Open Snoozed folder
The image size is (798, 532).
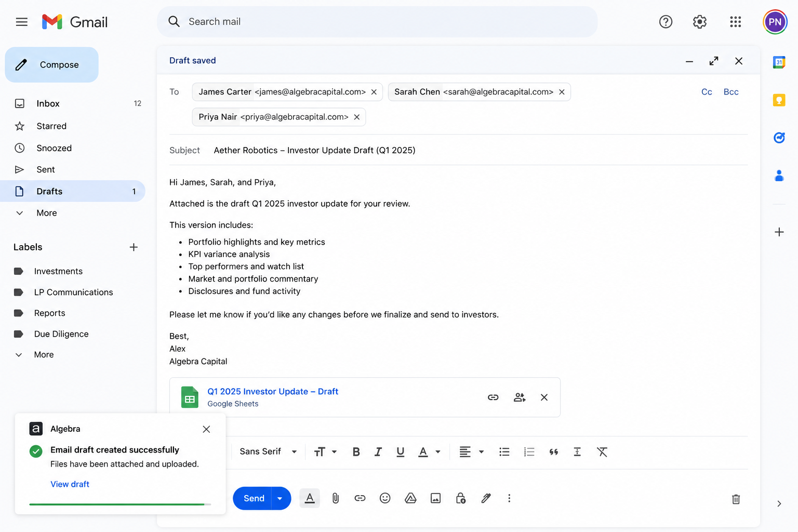coord(73,148)
